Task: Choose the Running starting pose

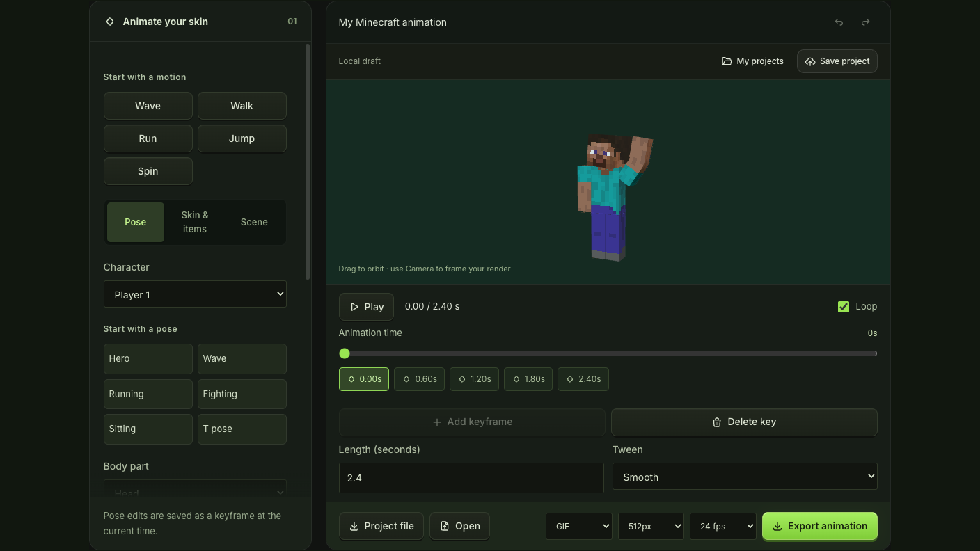Action: 148,394
